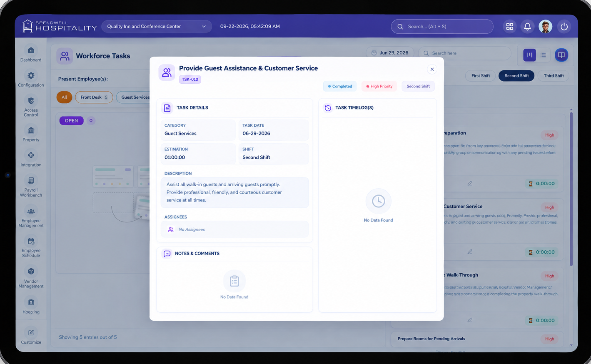Screen dimensions: 591x364
Task: Click the 'Search here' task field
Action: point(465,53)
